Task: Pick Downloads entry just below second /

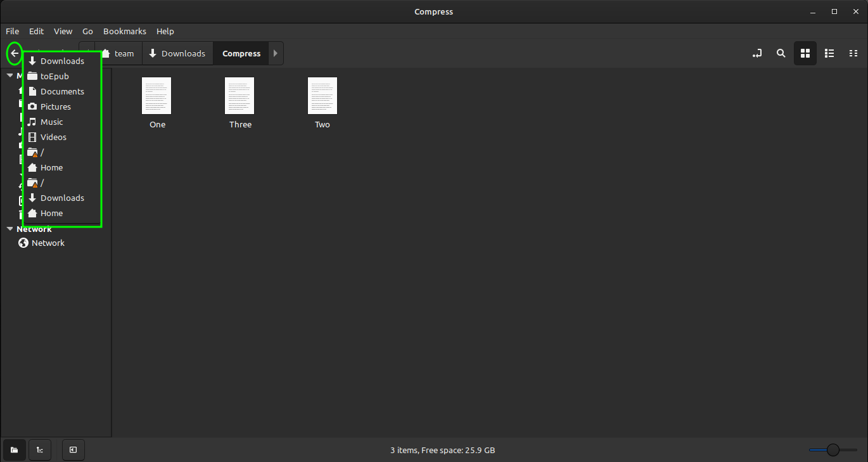Action: 62,198
